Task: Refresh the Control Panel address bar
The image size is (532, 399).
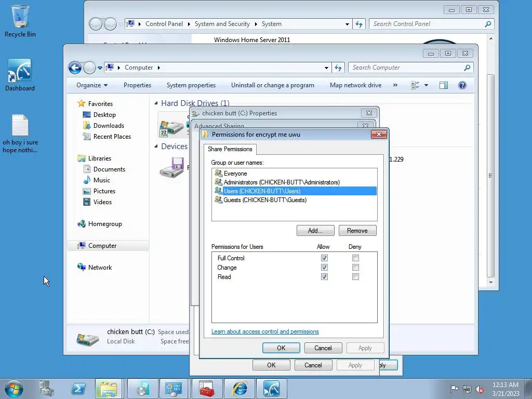Action: pos(358,24)
